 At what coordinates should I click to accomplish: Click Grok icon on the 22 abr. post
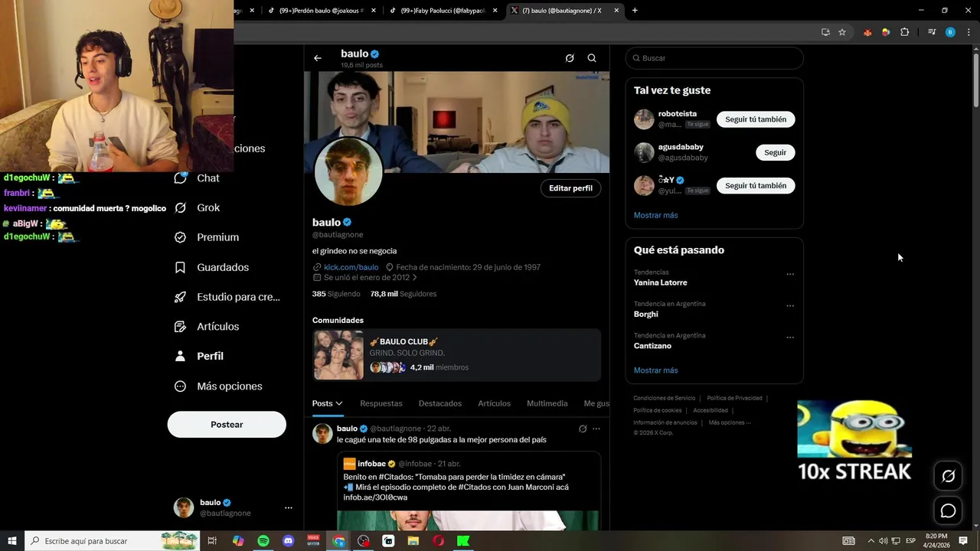coord(583,429)
